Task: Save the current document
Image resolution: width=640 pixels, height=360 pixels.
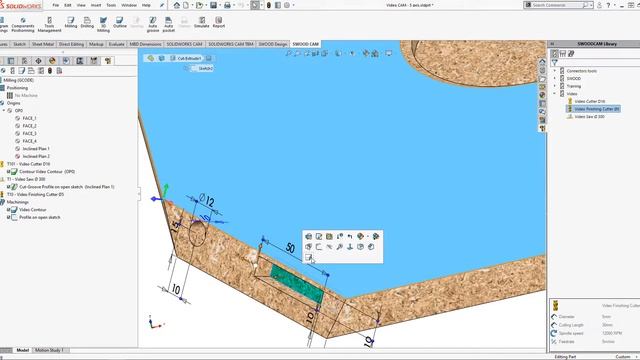Action: [213, 5]
